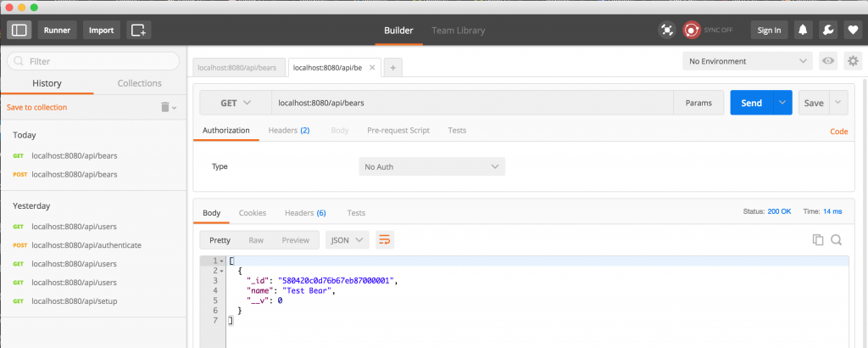This screenshot has height=348, width=868.
Task: Select Pretty view mode
Action: (x=220, y=240)
